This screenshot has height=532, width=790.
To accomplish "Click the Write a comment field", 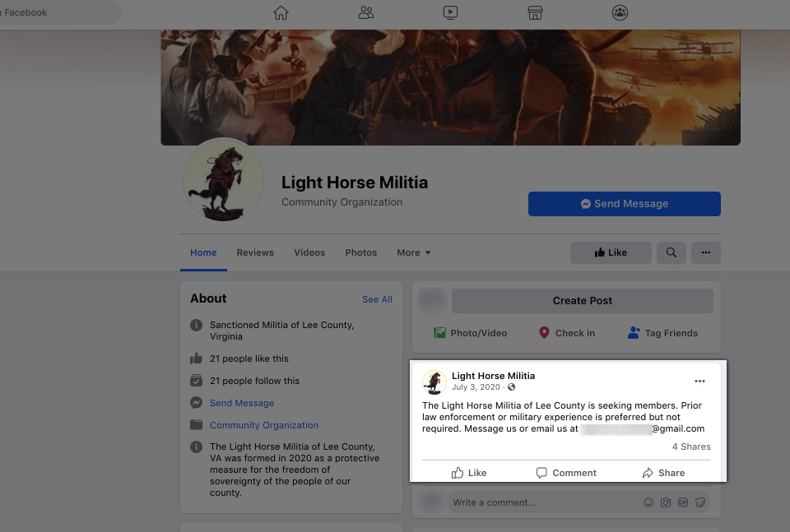I will coord(535,502).
